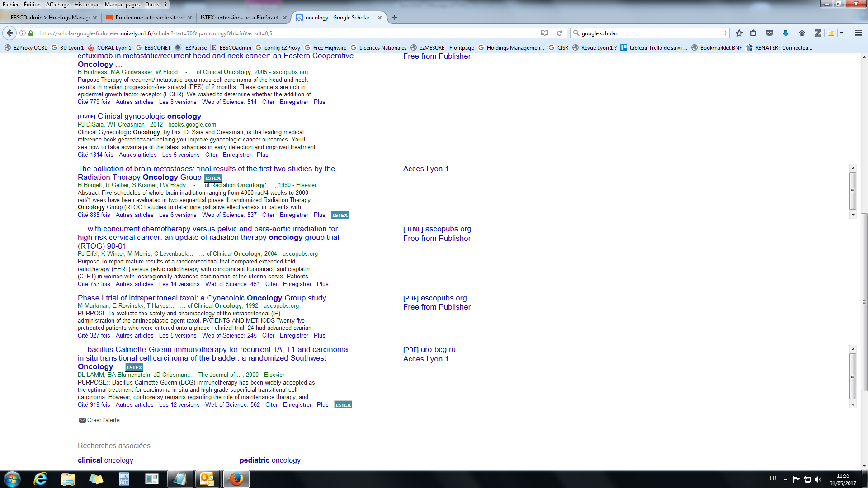Open the Édition menu
Image resolution: width=868 pixels, height=488 pixels.
point(32,5)
